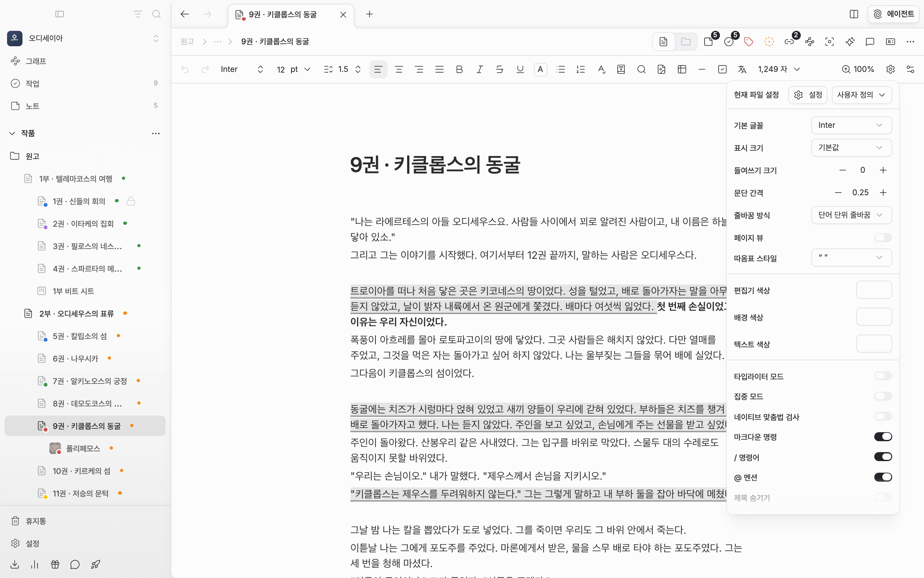
Task: Pick the 텍스트 색상 swatch
Action: point(874,344)
